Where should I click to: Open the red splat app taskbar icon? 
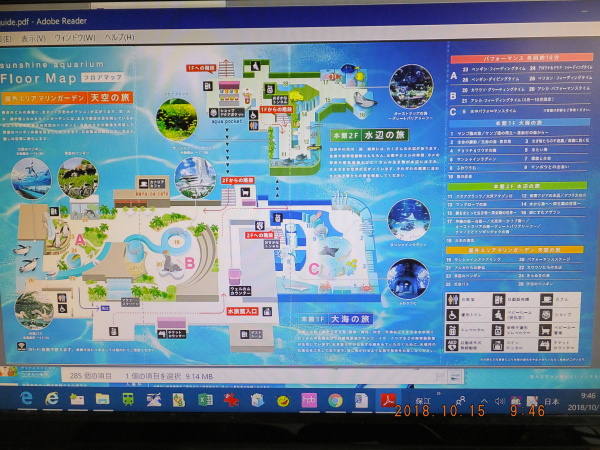[231, 400]
